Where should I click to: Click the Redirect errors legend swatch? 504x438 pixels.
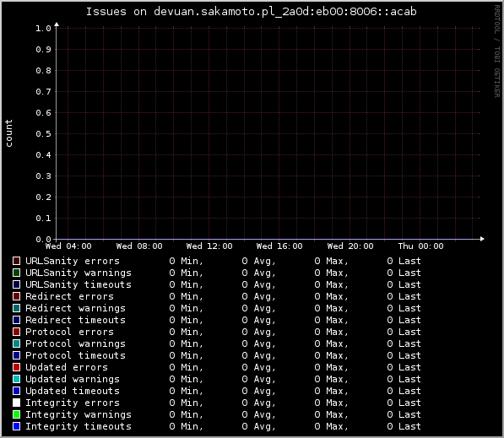(x=16, y=296)
